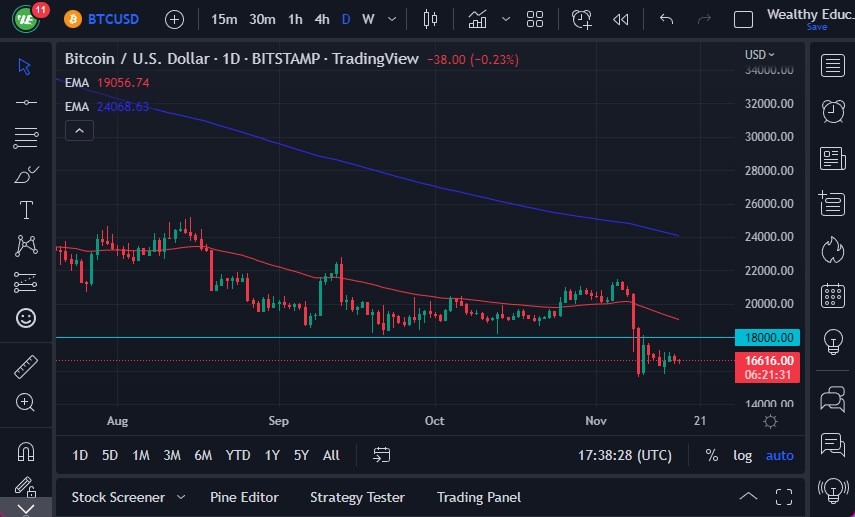
Task: Open the Alerts panel clock icon
Action: [x=832, y=111]
